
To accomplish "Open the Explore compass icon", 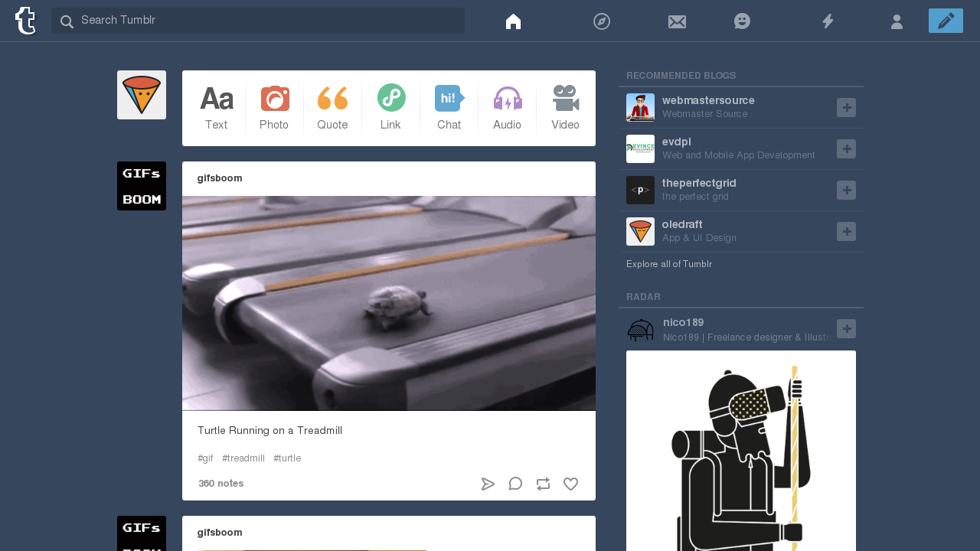I will [602, 21].
